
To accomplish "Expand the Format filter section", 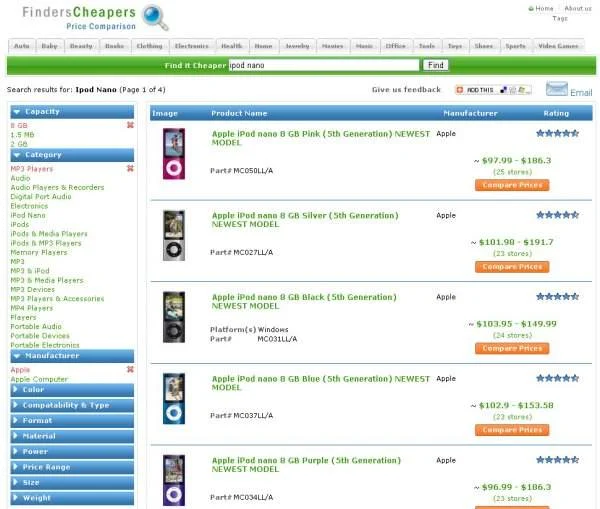I will [x=72, y=421].
